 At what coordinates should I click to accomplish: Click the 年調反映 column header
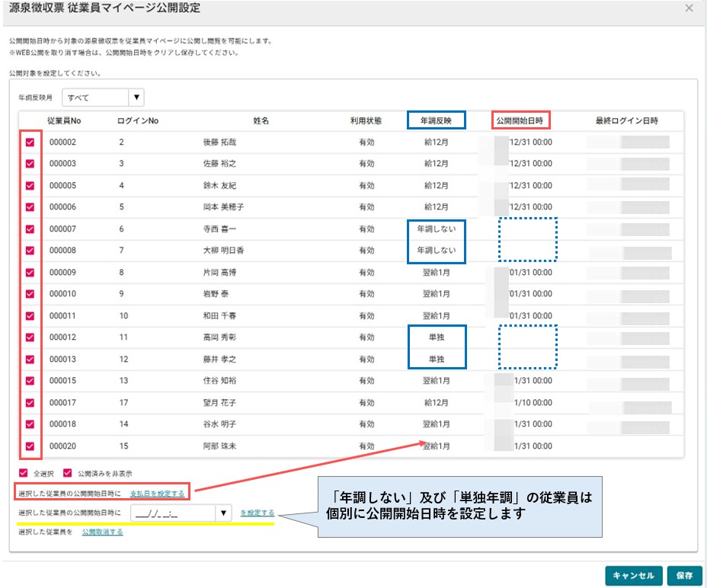click(436, 121)
